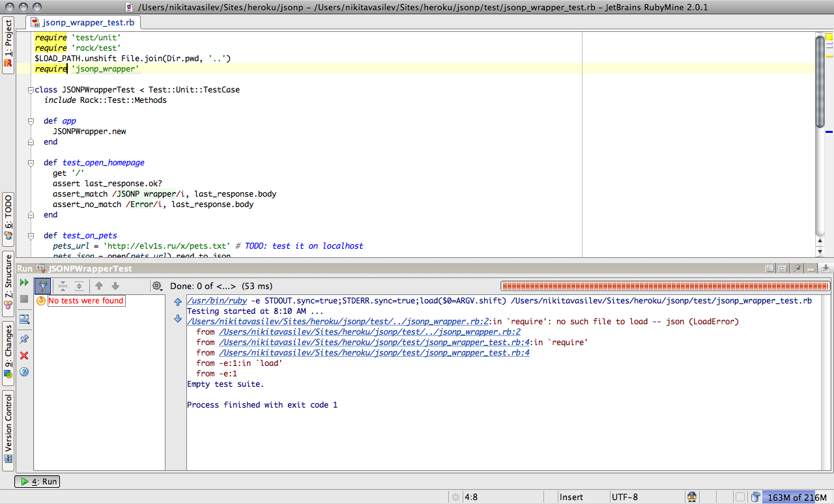This screenshot has width=834, height=504.
Task: Open last jsonp_wrapper_test.rb:4 stack link
Action: 374,353
